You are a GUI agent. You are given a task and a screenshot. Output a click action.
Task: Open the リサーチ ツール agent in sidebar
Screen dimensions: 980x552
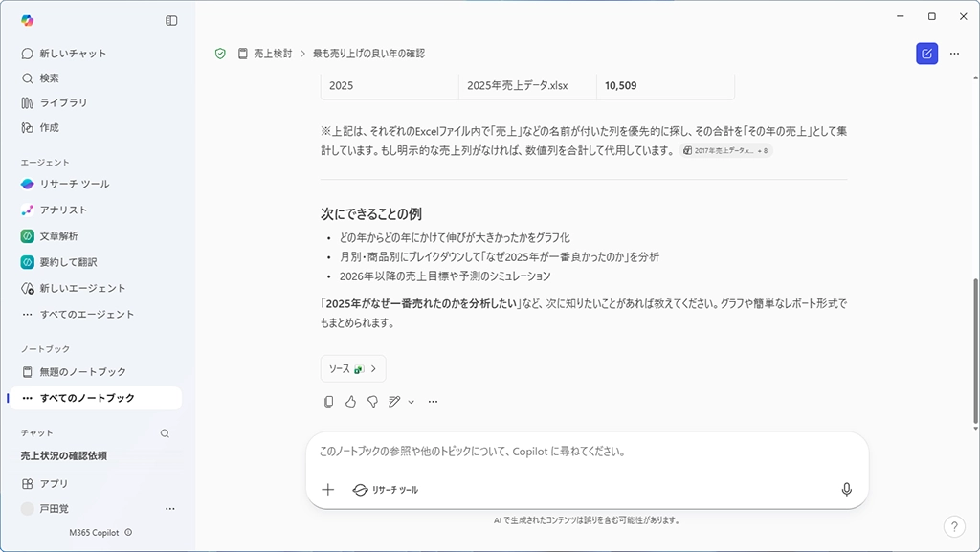pyautogui.click(x=75, y=184)
